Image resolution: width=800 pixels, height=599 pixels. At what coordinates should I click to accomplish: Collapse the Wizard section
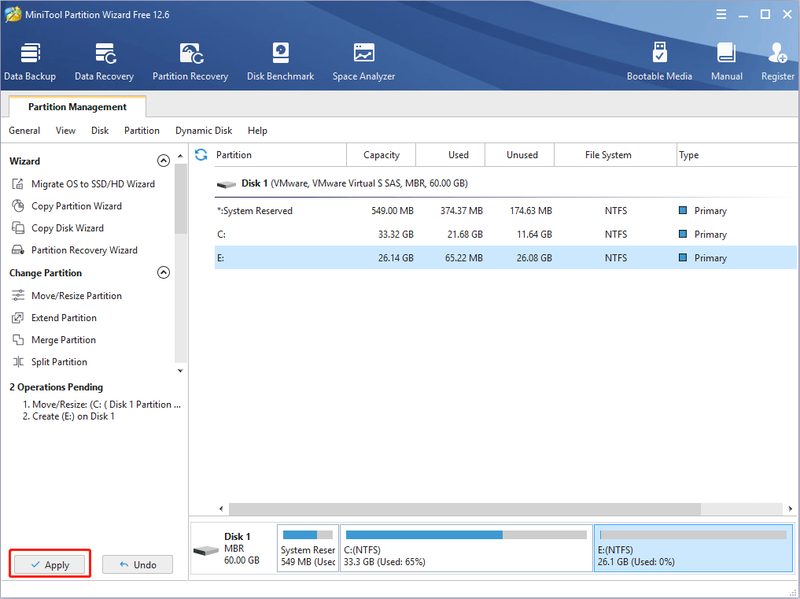click(163, 161)
